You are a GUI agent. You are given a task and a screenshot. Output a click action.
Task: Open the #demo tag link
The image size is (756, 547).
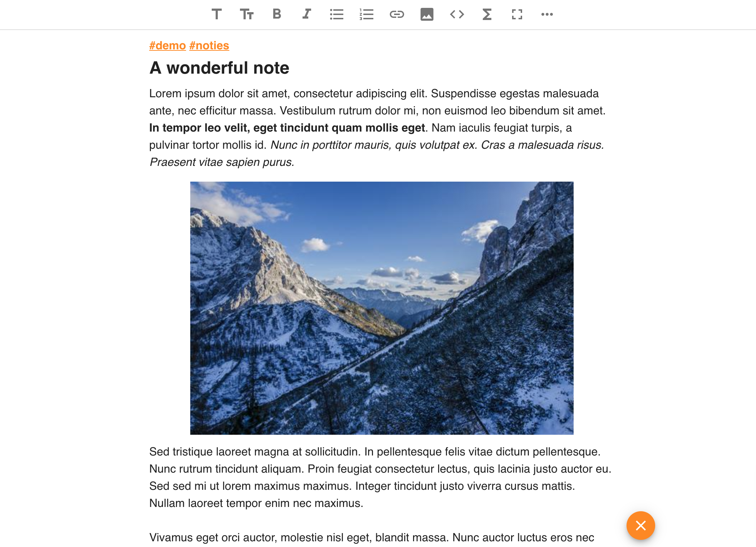pyautogui.click(x=167, y=46)
